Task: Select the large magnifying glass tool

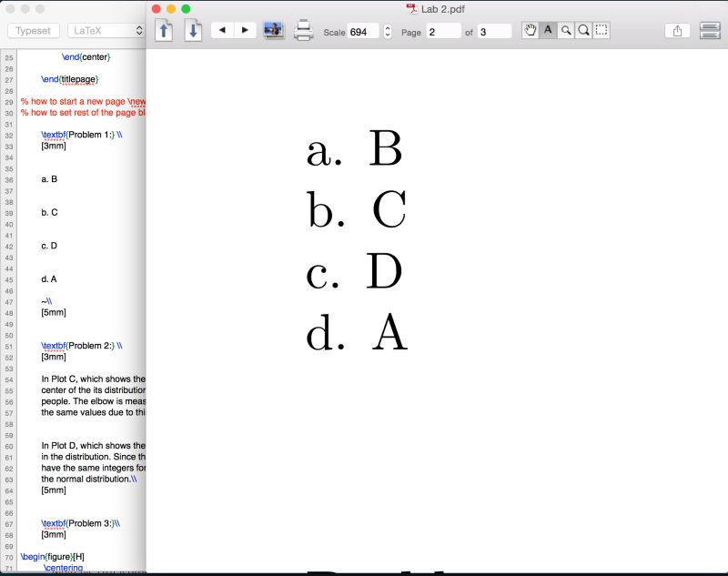Action: [x=583, y=31]
